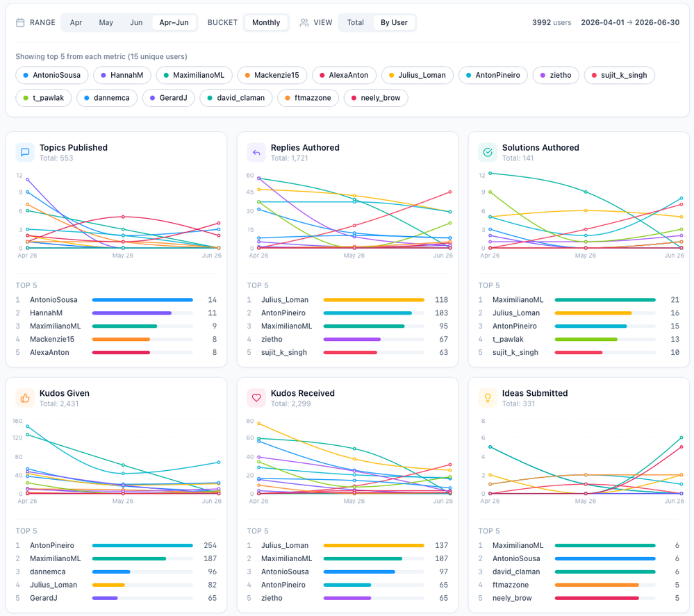
Task: Click AntonPineiro in Kudos Given top 5
Action: coord(52,546)
